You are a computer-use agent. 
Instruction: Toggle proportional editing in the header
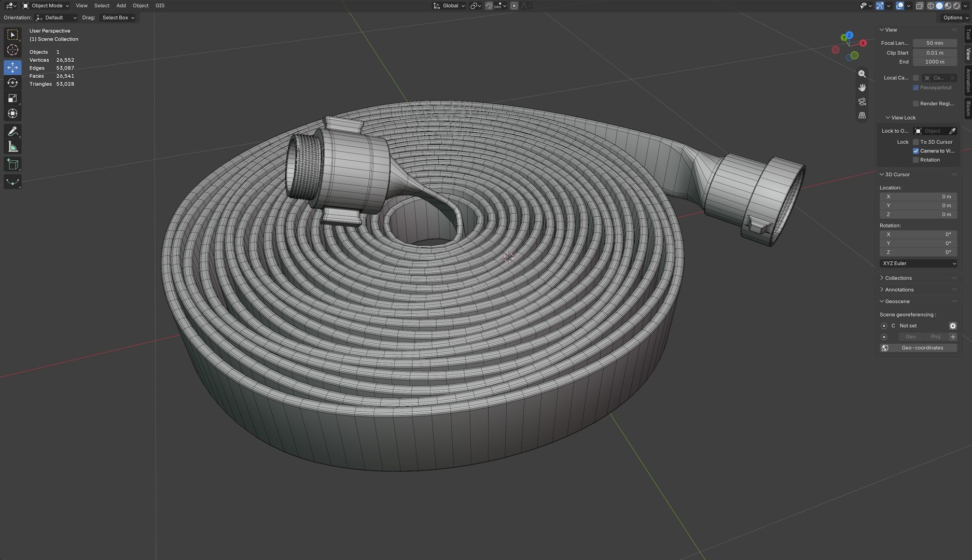(514, 6)
